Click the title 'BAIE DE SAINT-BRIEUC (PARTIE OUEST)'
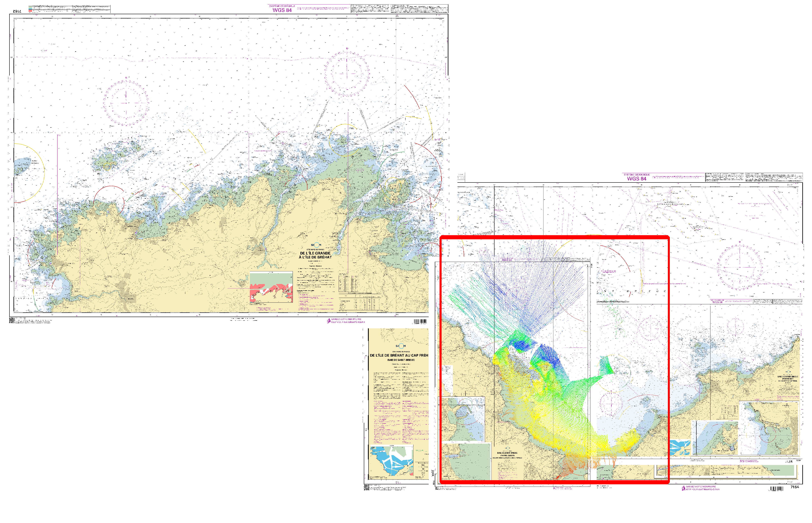The image size is (812, 523). [x=507, y=454]
